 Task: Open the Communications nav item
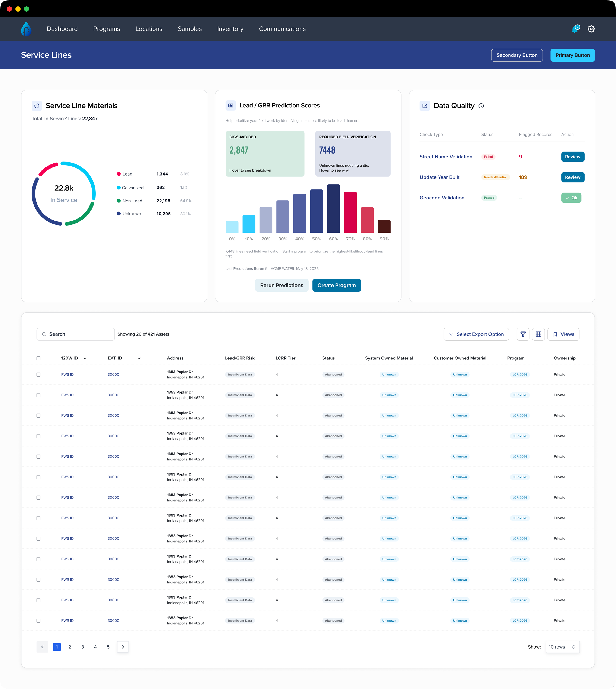(x=282, y=29)
